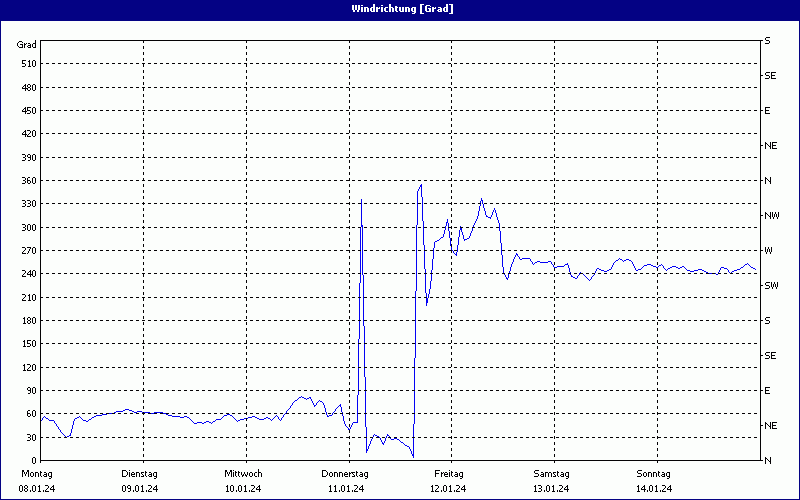Select the Sonntag 14.01.24 date label
The width and height of the screenshot is (800, 500).
coord(653,481)
